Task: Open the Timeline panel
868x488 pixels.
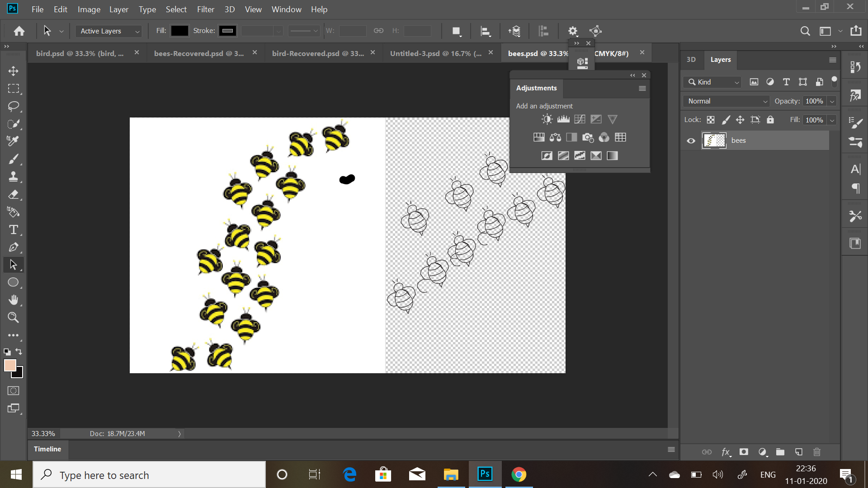Action: tap(47, 449)
